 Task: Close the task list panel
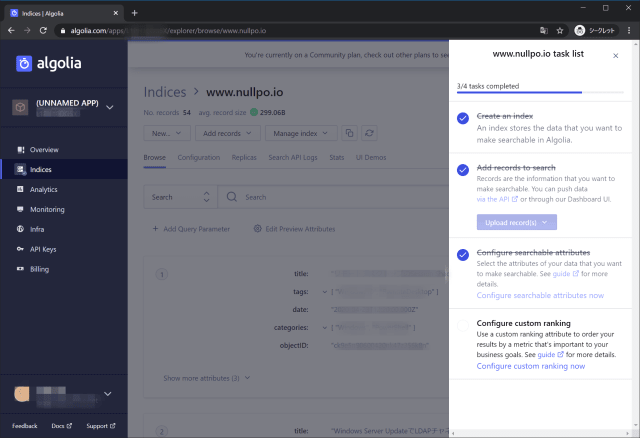[x=616, y=56]
